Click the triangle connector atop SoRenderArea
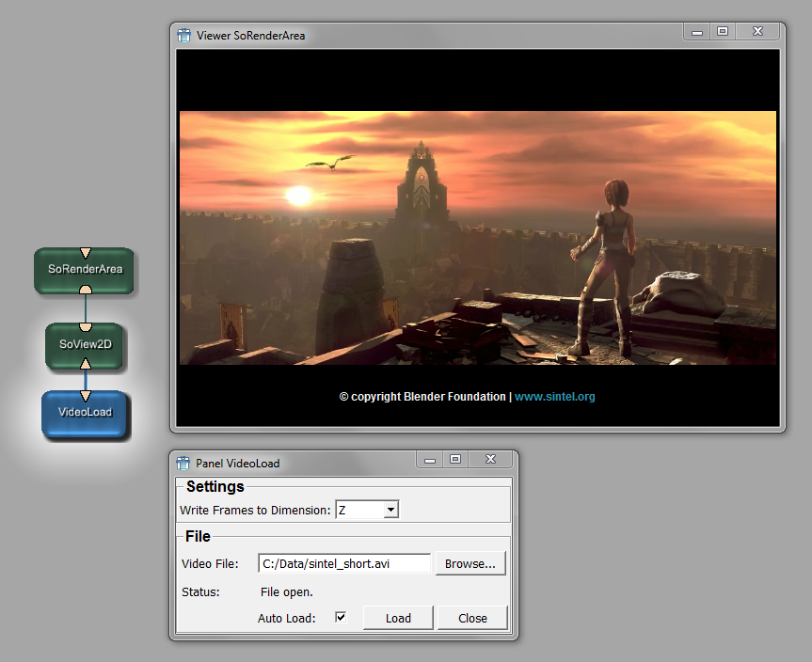 click(x=85, y=252)
